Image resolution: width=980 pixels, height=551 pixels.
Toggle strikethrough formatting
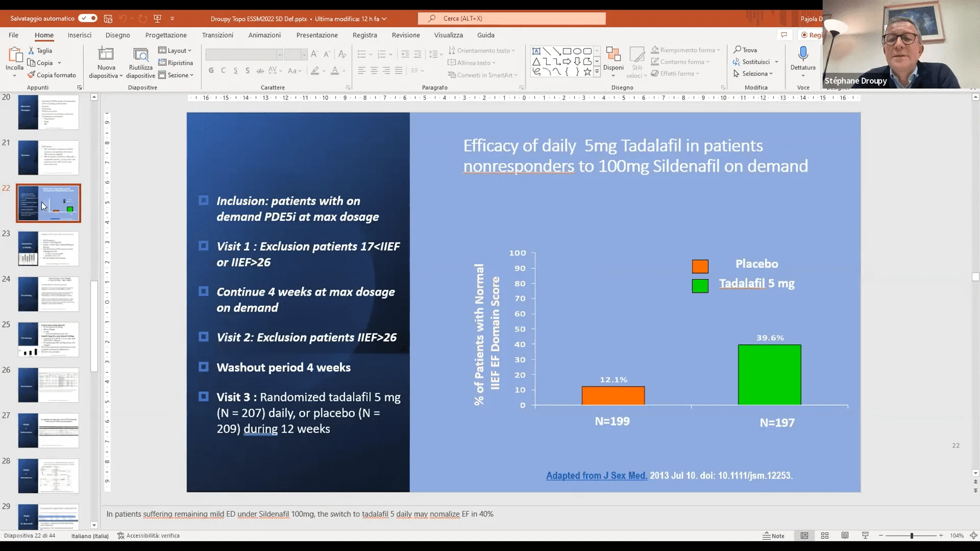pos(260,70)
